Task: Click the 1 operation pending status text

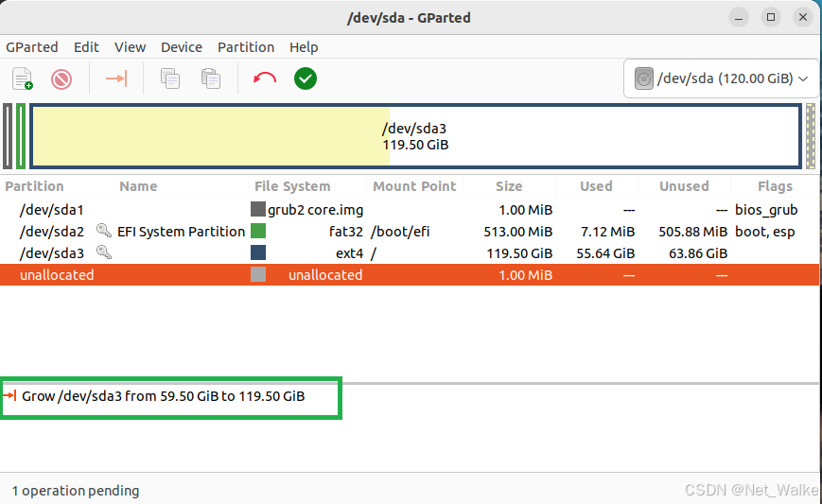Action: (76, 491)
